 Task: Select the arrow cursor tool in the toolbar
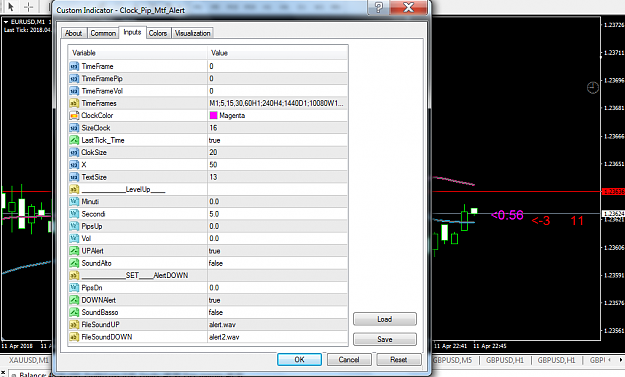point(11,7)
